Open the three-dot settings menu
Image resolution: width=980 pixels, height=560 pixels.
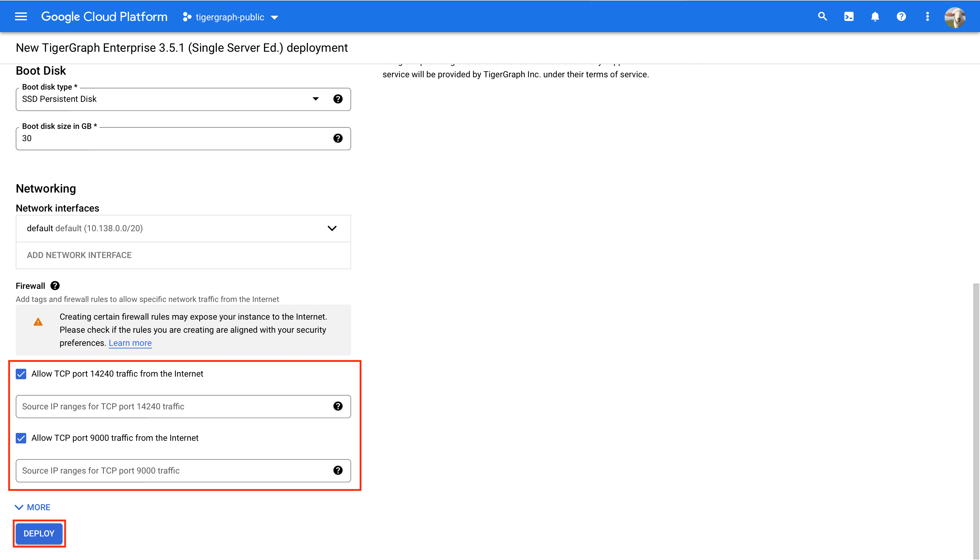[927, 17]
